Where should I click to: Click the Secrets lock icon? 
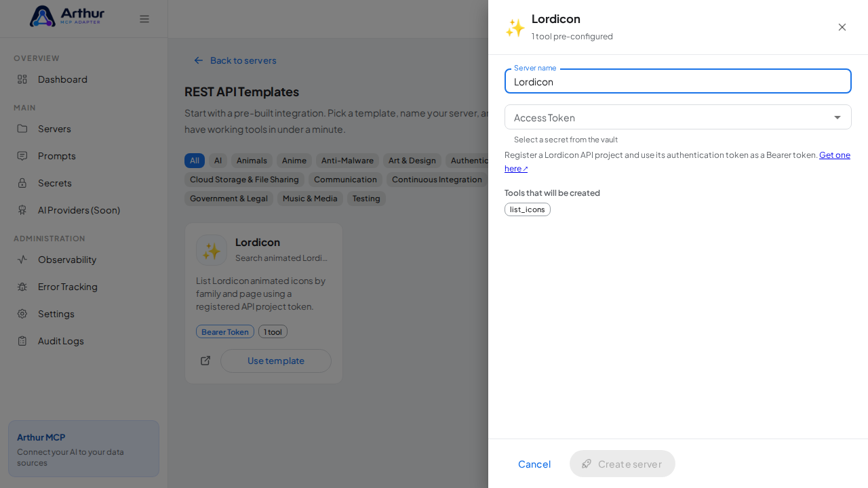[22, 183]
